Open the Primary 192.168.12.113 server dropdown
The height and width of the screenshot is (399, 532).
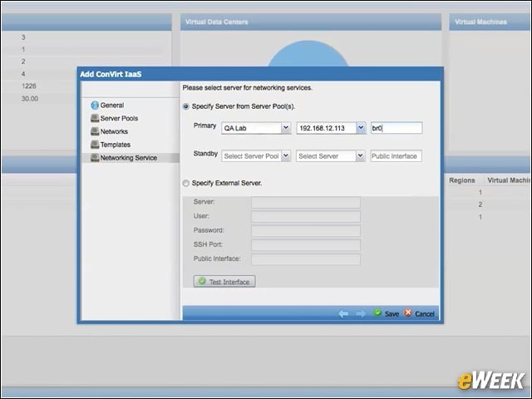(361, 128)
